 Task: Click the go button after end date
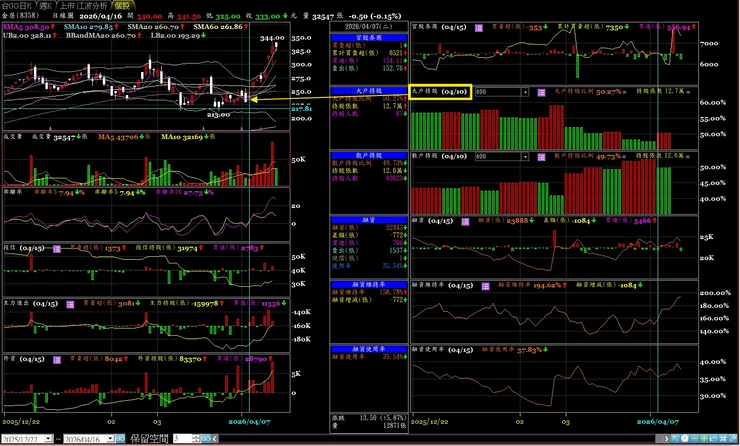(x=120, y=439)
